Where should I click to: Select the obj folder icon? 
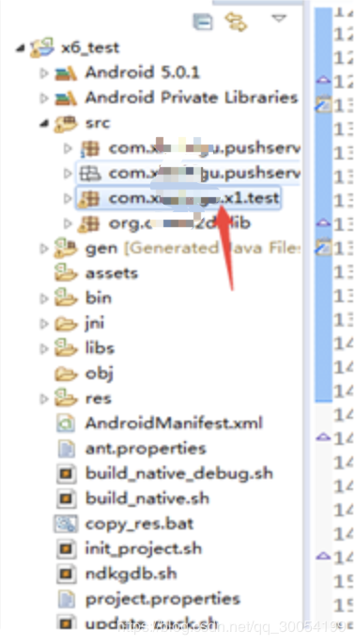click(66, 374)
